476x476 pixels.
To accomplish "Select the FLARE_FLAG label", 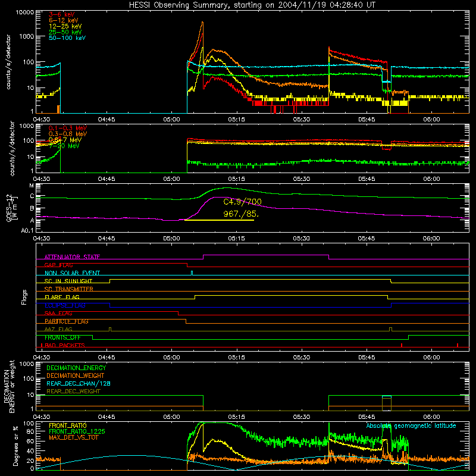I will 62,297.
